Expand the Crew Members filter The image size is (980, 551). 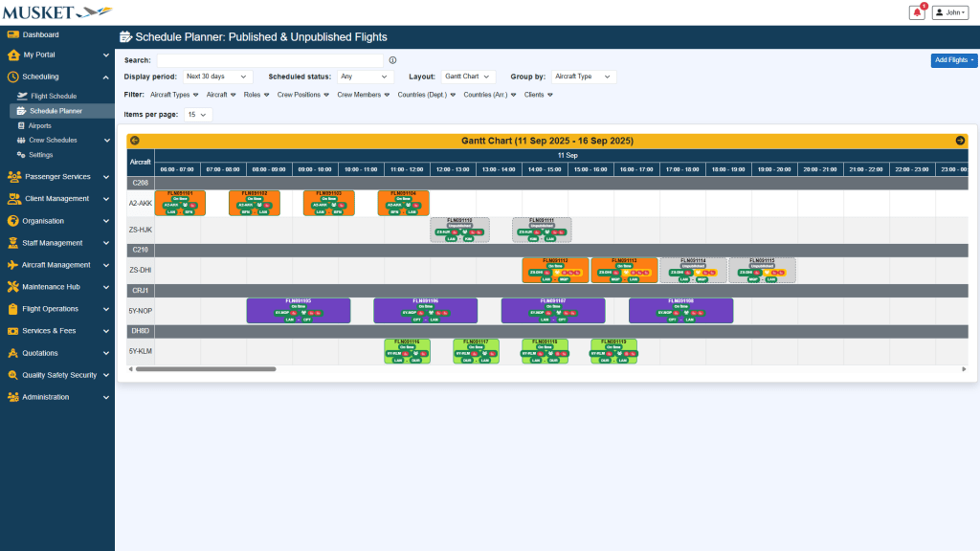[x=363, y=95]
